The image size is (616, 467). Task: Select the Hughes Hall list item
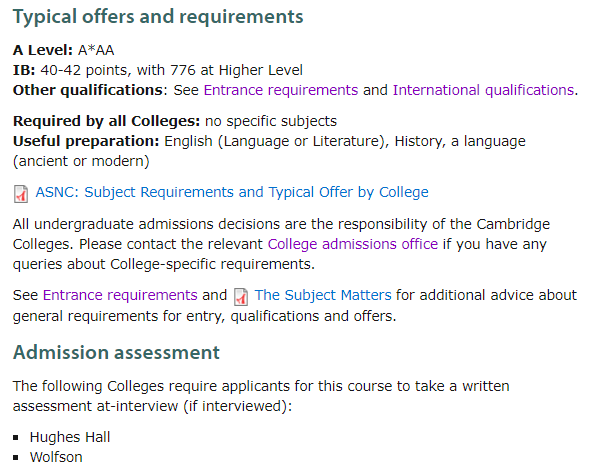pos(70,437)
